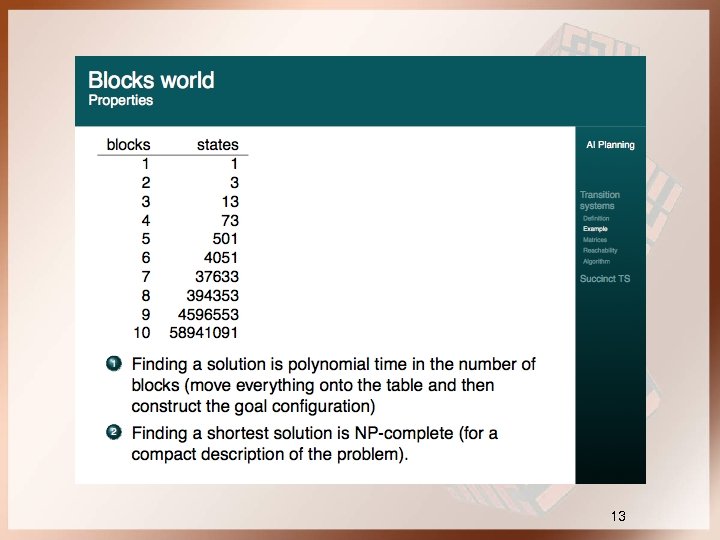Viewport: 720px width, 540px height.
Task: Open the Succinct TS section
Action: pyautogui.click(x=605, y=279)
